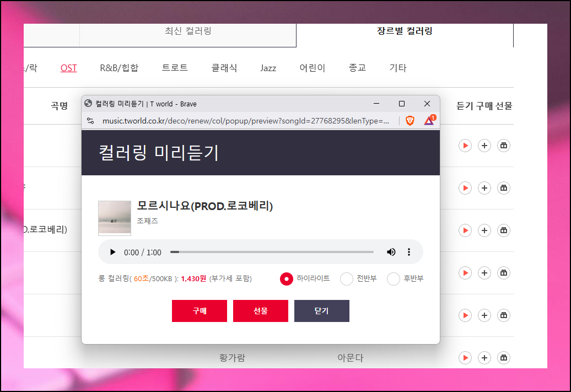The height and width of the screenshot is (392, 571).
Task: Click the 곡명 column header
Action: [60, 106]
